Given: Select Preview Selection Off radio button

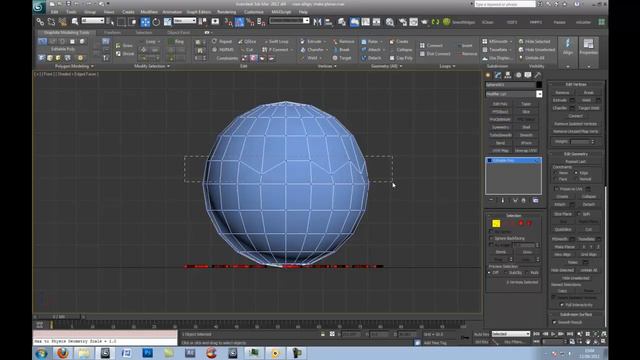Looking at the screenshot, I should click(x=489, y=273).
